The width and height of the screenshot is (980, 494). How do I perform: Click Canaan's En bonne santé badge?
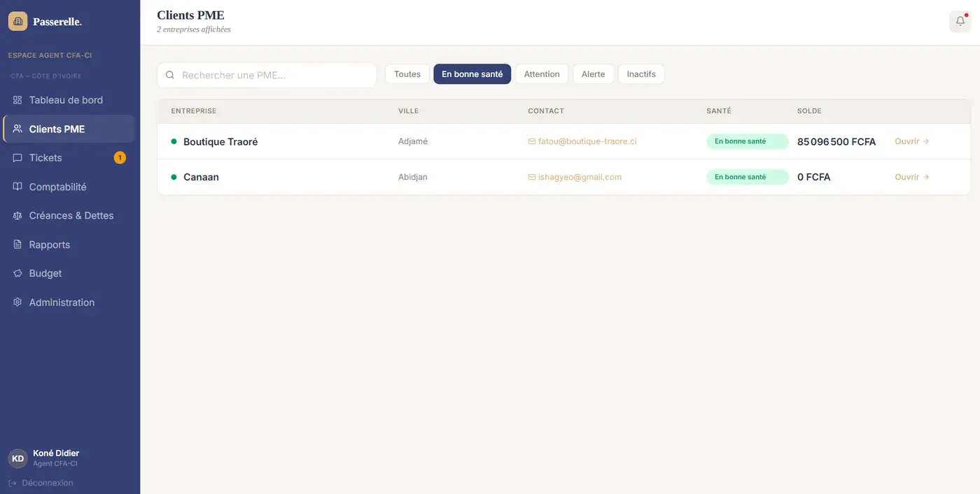(x=748, y=177)
